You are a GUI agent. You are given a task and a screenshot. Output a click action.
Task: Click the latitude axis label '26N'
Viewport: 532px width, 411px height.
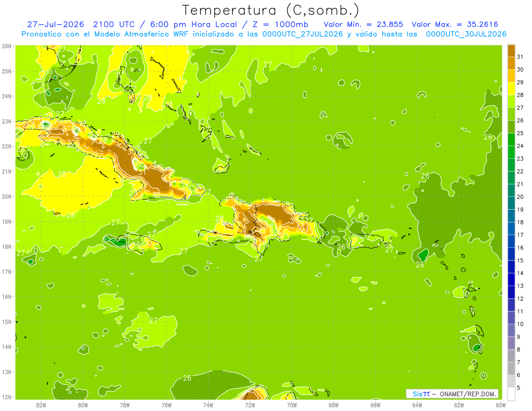pyautogui.click(x=7, y=46)
